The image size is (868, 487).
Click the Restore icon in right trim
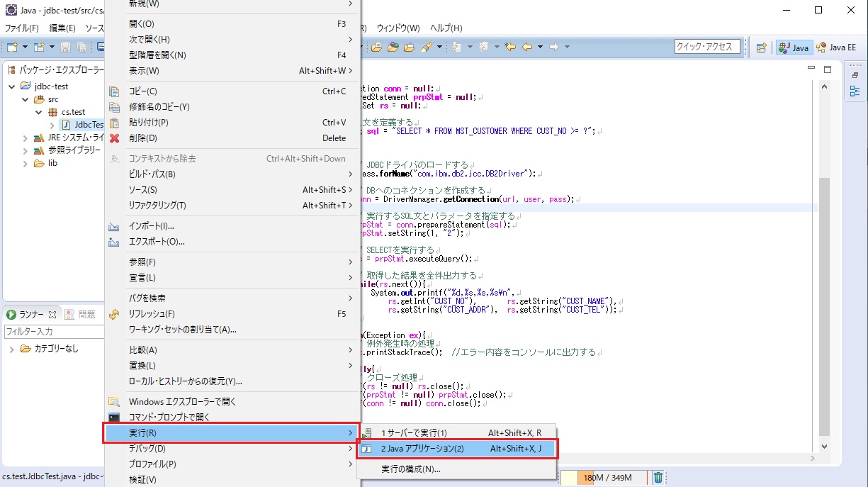(x=855, y=75)
